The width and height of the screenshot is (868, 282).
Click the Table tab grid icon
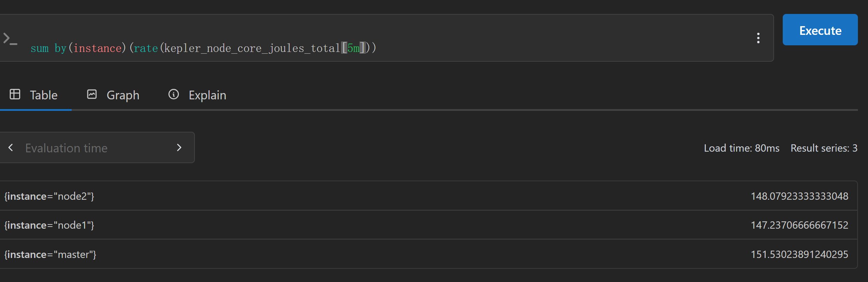pyautogui.click(x=15, y=94)
